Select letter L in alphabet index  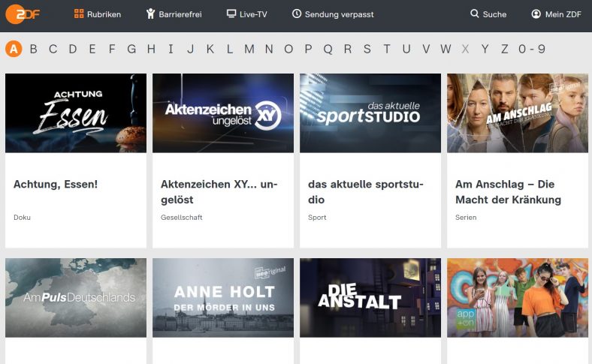[x=230, y=49]
